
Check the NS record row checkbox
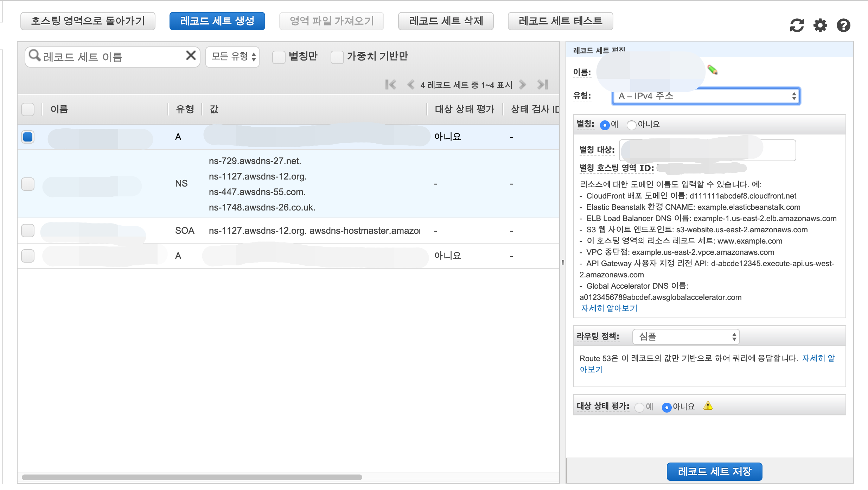(x=28, y=184)
